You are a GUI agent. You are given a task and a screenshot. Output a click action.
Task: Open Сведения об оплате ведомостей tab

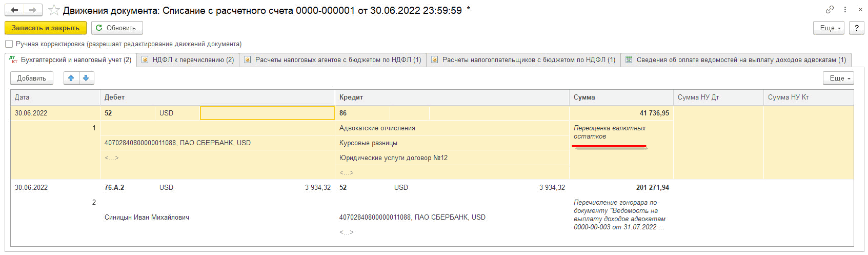point(736,60)
